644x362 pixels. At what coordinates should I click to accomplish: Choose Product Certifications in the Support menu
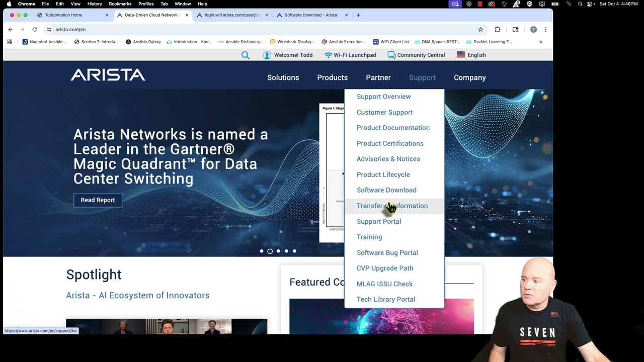point(390,143)
